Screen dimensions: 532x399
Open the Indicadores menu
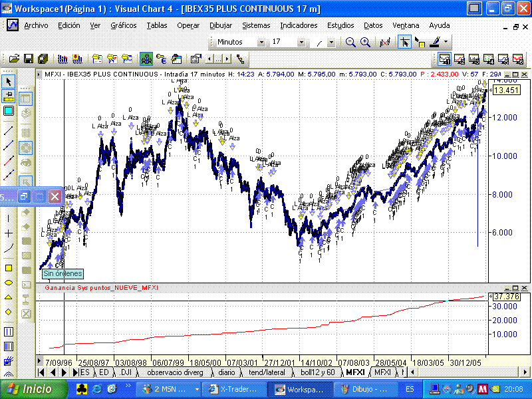pyautogui.click(x=299, y=25)
